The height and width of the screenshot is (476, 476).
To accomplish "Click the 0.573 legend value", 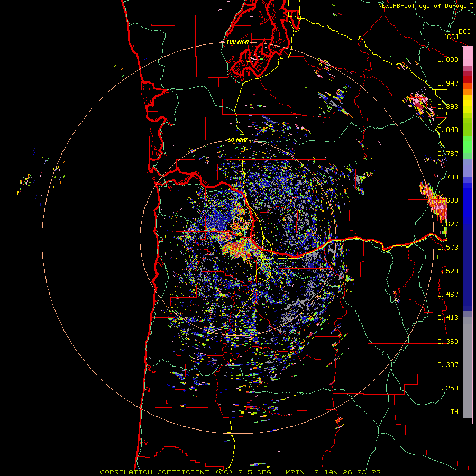I will click(448, 248).
